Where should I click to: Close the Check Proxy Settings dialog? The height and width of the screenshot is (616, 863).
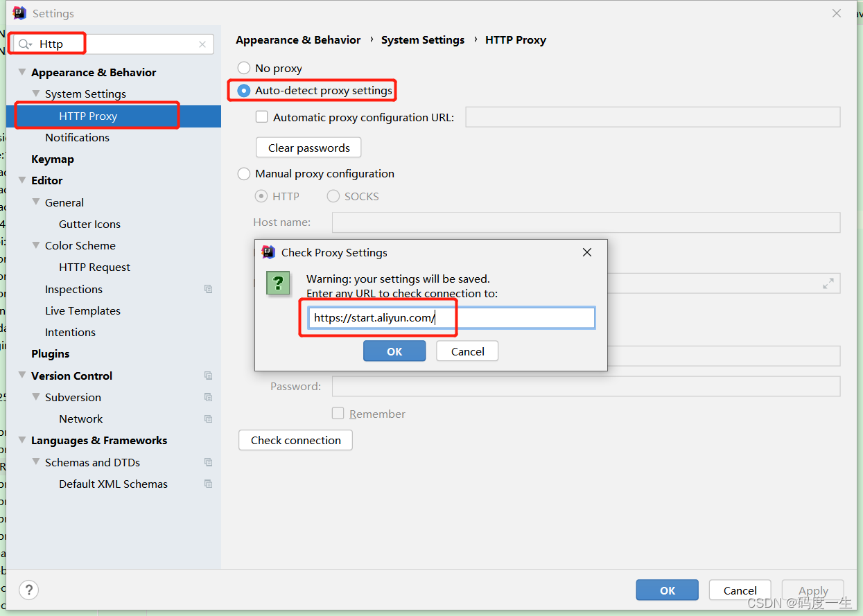[587, 252]
